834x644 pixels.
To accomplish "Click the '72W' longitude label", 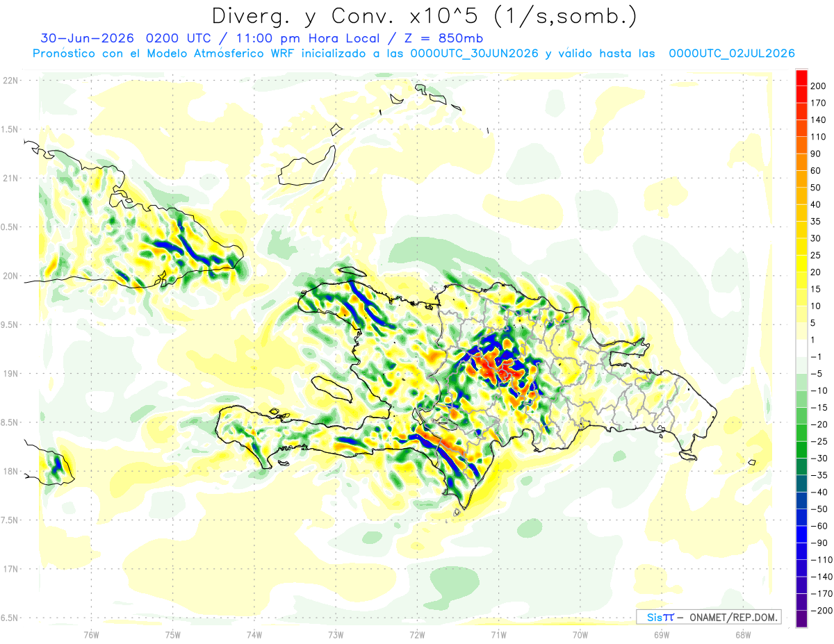I will (417, 634).
